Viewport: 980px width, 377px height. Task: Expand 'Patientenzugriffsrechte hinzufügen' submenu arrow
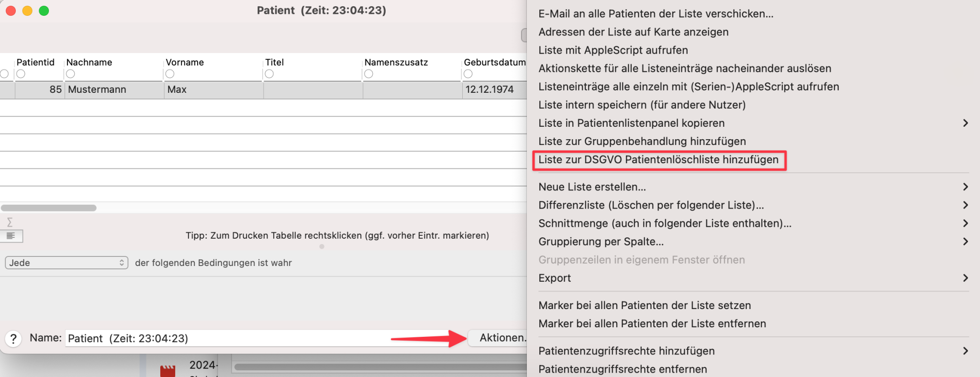click(966, 351)
